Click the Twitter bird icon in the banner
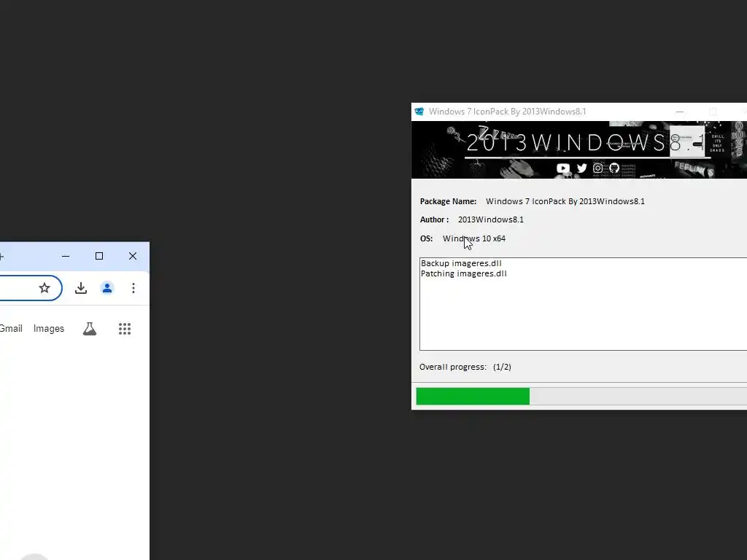This screenshot has width=747, height=560. pos(581,168)
